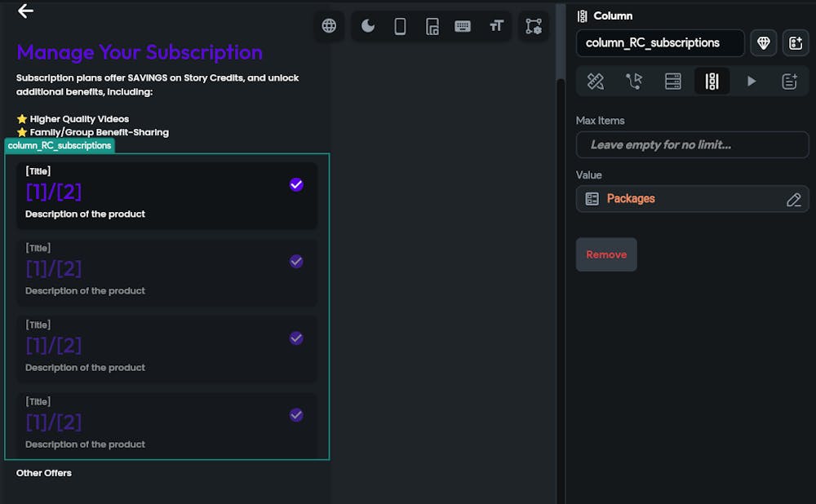This screenshot has width=816, height=504.
Task: Open the backend query tab
Action: point(673,82)
